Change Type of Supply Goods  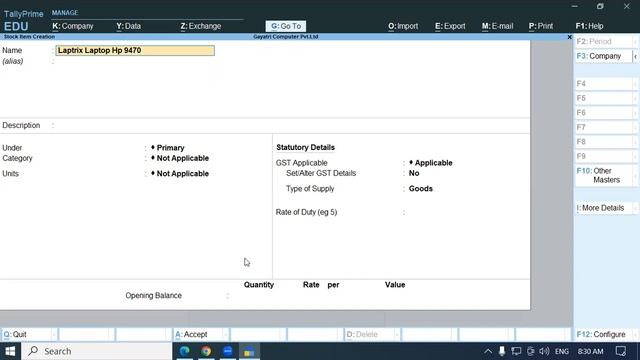tap(420, 189)
